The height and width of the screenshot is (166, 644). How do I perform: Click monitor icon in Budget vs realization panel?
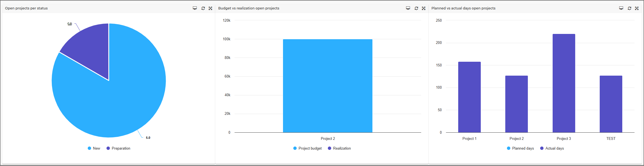click(408, 8)
